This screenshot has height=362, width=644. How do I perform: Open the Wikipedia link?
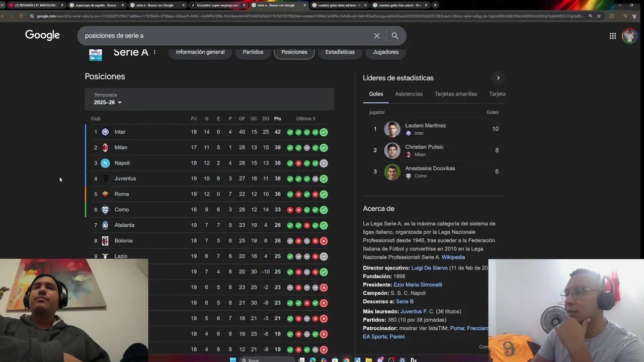(x=453, y=257)
